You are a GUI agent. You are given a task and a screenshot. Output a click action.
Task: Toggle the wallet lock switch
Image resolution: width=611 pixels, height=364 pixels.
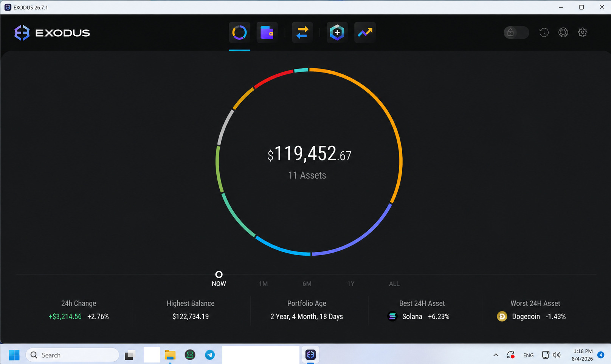516,32
